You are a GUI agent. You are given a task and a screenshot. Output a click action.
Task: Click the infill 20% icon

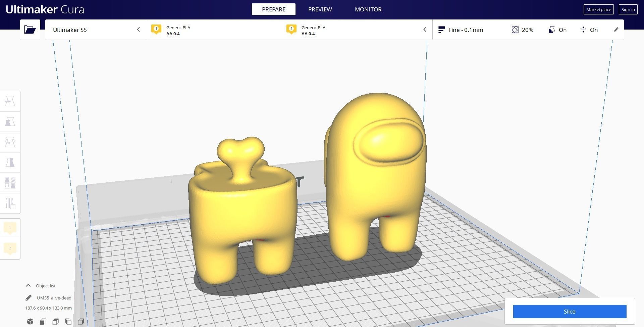(x=515, y=30)
